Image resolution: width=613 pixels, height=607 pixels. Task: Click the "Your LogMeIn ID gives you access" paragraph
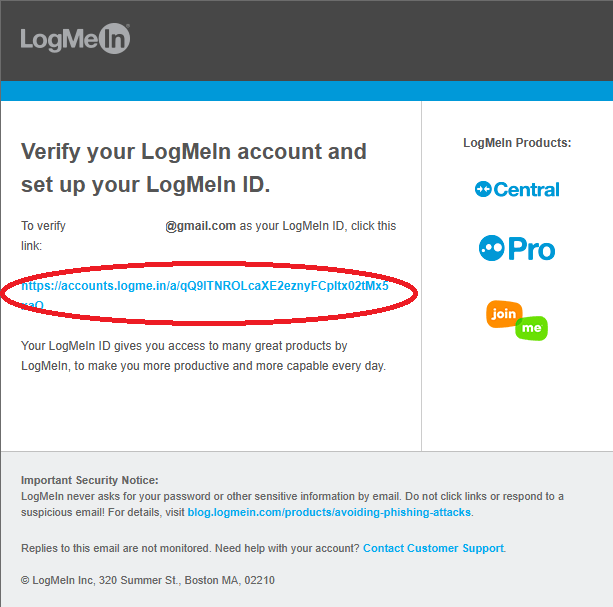point(203,356)
